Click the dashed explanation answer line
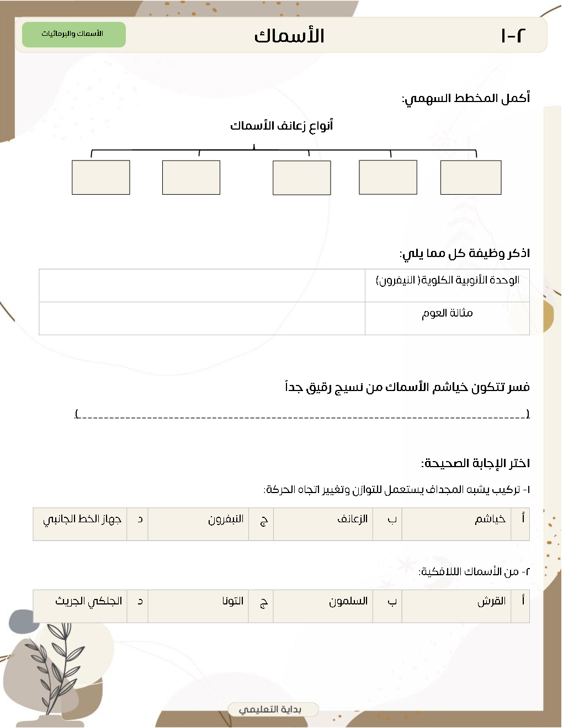The image size is (563, 728). (302, 414)
